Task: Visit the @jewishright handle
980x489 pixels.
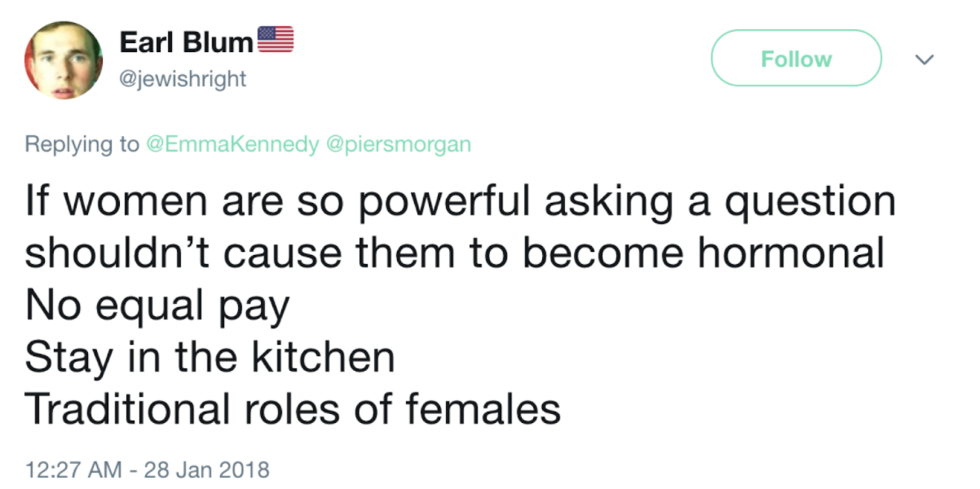Action: (x=183, y=79)
